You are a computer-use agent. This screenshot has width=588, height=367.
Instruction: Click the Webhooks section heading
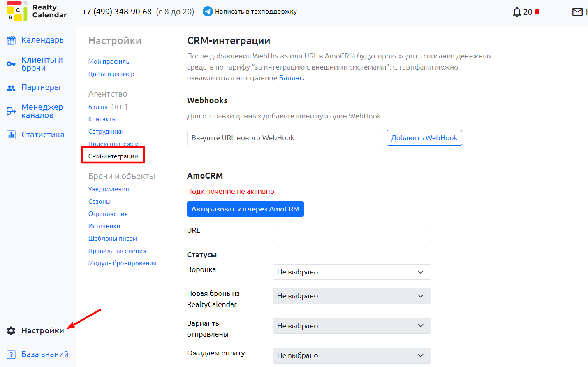click(x=207, y=100)
